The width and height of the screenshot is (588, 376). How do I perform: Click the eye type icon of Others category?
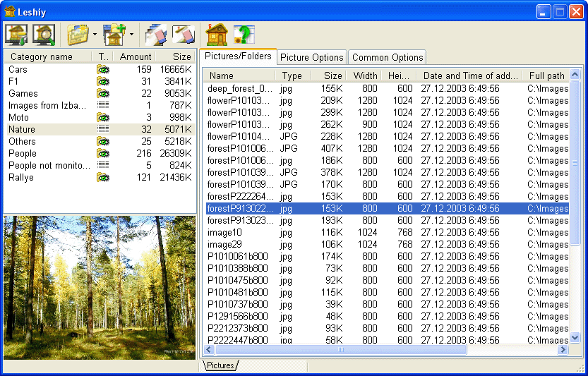(103, 141)
